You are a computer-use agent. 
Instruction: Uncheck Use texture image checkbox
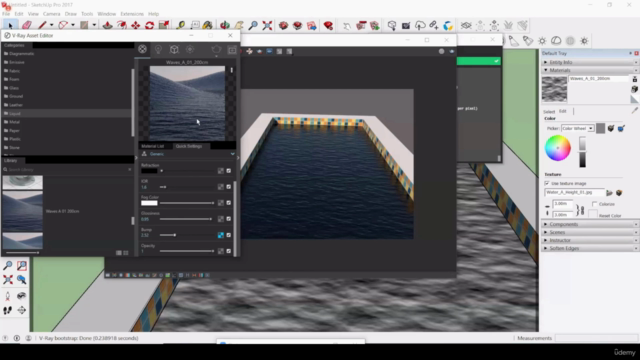[x=547, y=183]
